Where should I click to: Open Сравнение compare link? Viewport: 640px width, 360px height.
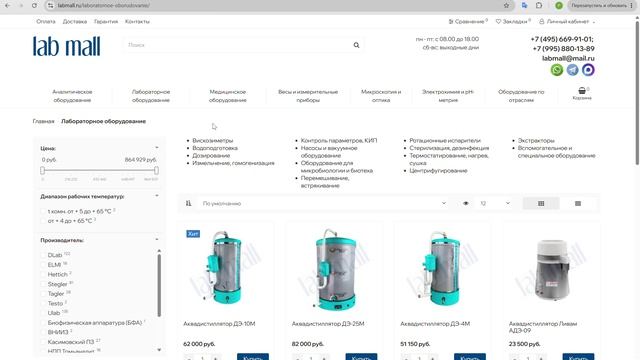coord(468,22)
